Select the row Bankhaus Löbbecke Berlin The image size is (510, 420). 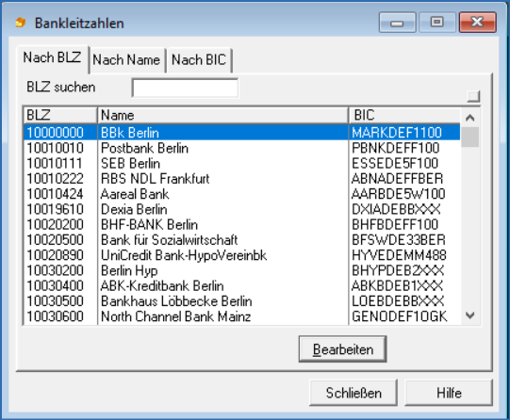pos(242,301)
